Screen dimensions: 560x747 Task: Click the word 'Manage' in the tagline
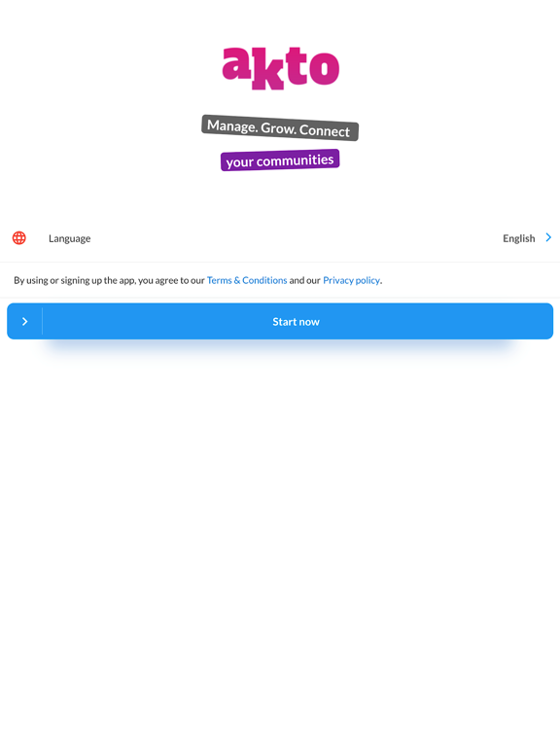[x=232, y=126]
